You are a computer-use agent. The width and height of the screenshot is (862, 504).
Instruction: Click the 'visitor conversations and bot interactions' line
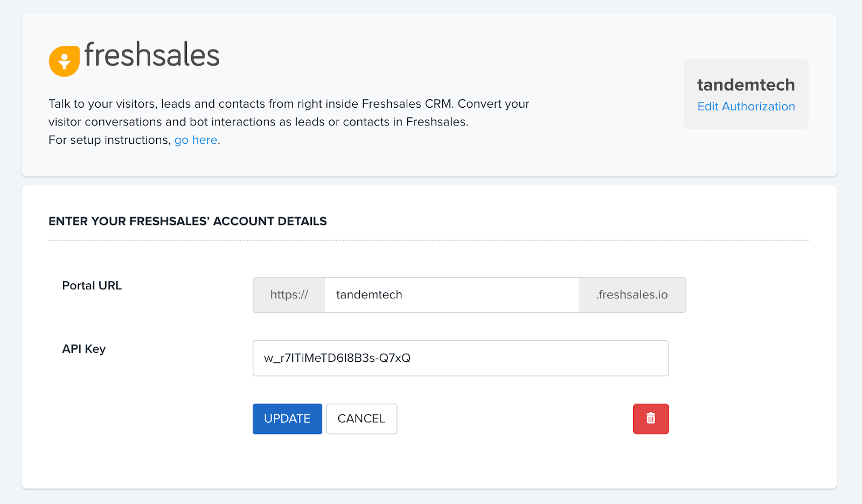coord(258,122)
